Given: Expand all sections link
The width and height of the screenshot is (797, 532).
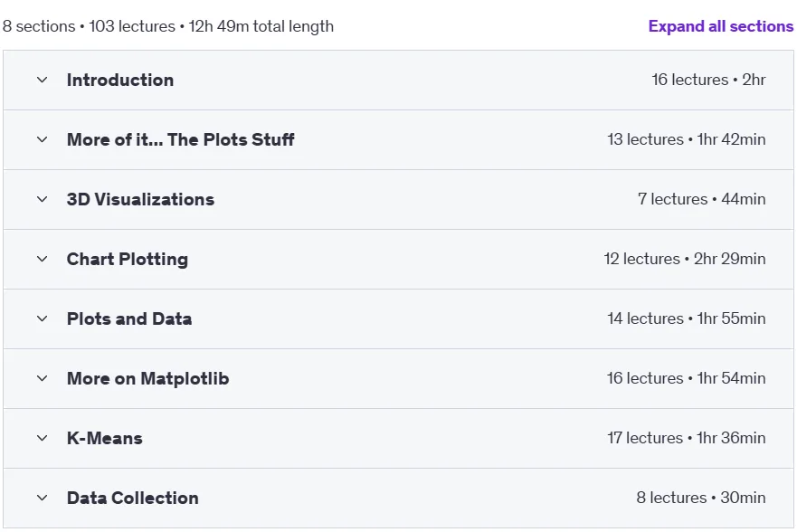Looking at the screenshot, I should tap(720, 26).
